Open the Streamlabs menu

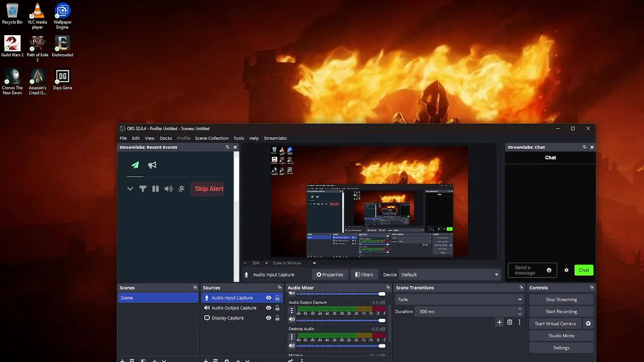point(275,138)
